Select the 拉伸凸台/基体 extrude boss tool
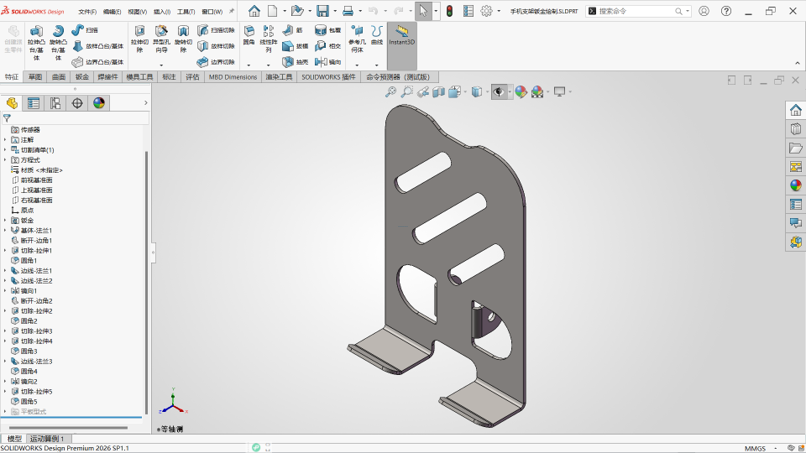The image size is (806, 453). (x=36, y=43)
